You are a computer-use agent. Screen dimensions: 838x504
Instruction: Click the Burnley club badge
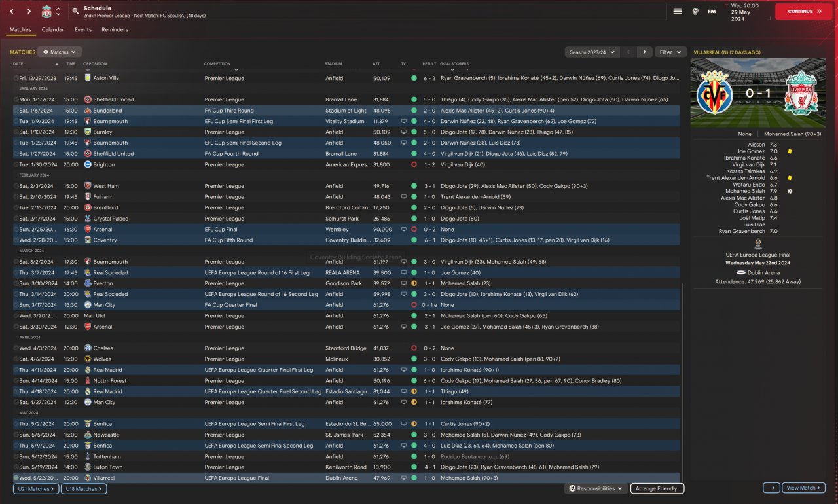click(88, 132)
